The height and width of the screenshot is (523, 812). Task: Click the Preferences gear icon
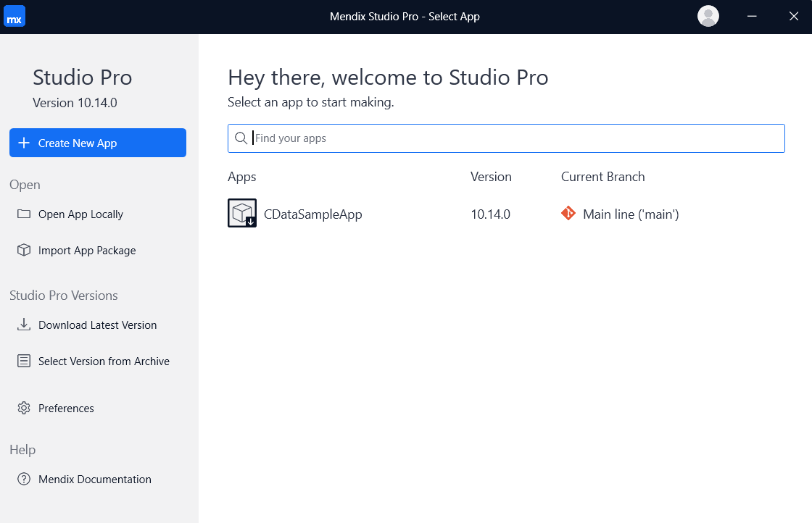click(x=24, y=409)
